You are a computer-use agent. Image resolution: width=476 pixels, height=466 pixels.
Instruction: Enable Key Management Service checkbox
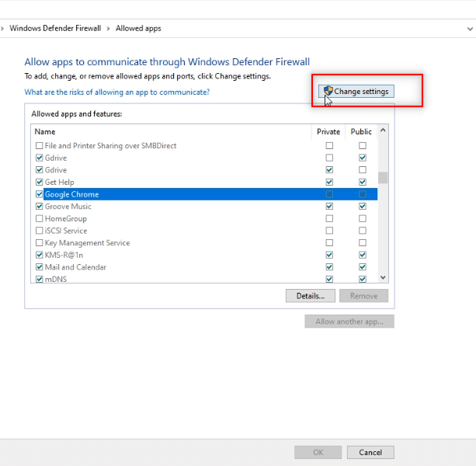[x=39, y=243]
